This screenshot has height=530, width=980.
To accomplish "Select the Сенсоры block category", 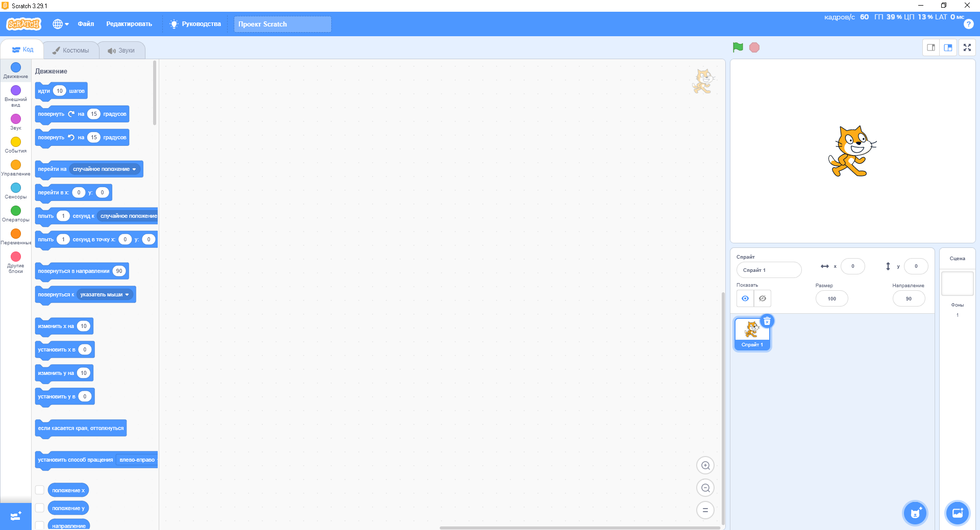I will coord(16,191).
